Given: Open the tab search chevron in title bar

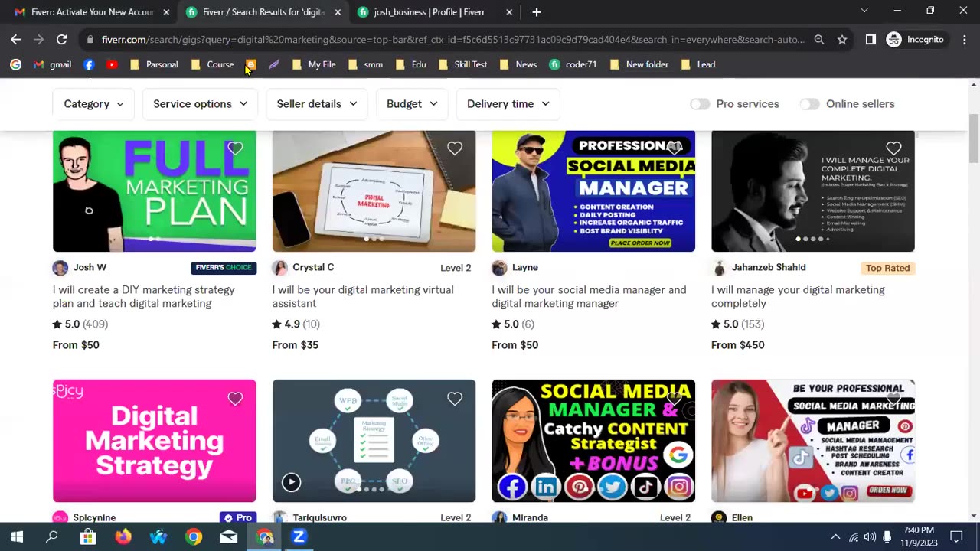Looking at the screenshot, I should pyautogui.click(x=864, y=11).
